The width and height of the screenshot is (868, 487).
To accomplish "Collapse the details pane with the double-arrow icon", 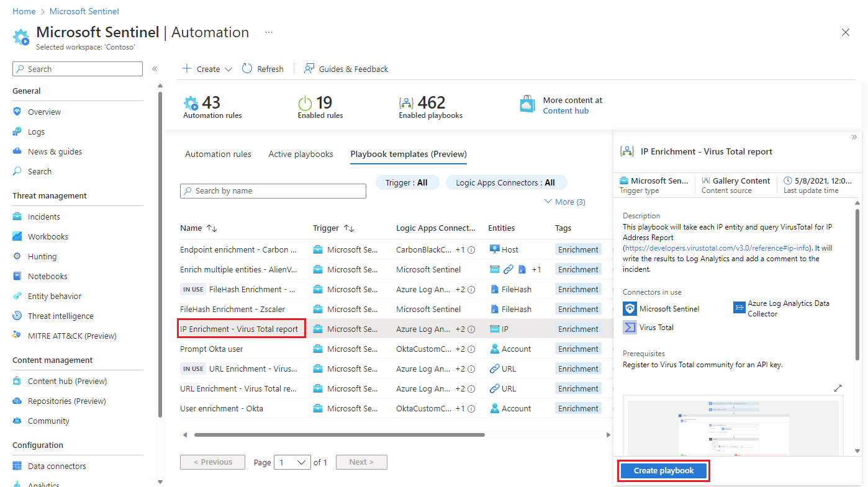I will pos(854,137).
